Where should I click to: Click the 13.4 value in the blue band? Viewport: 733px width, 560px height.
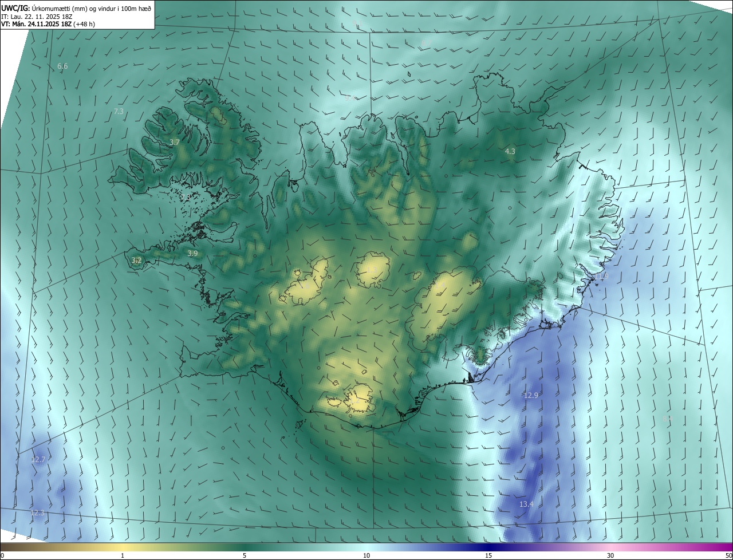pyautogui.click(x=526, y=504)
